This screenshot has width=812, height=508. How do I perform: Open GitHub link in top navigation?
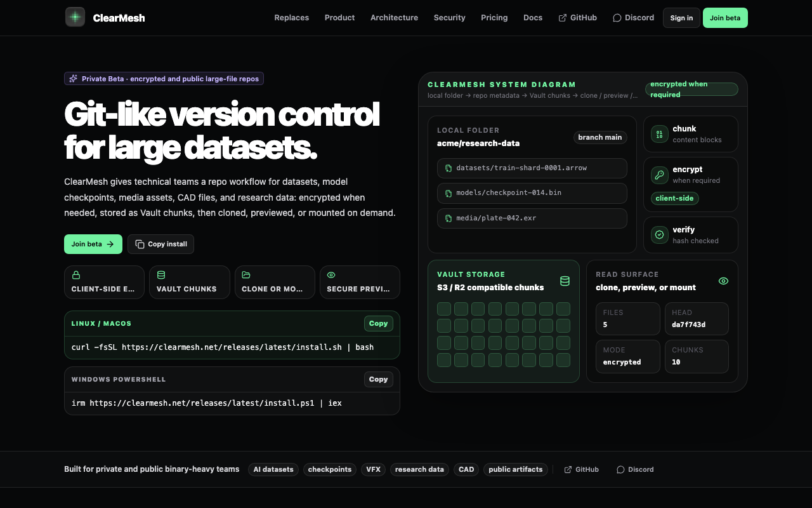577,18
